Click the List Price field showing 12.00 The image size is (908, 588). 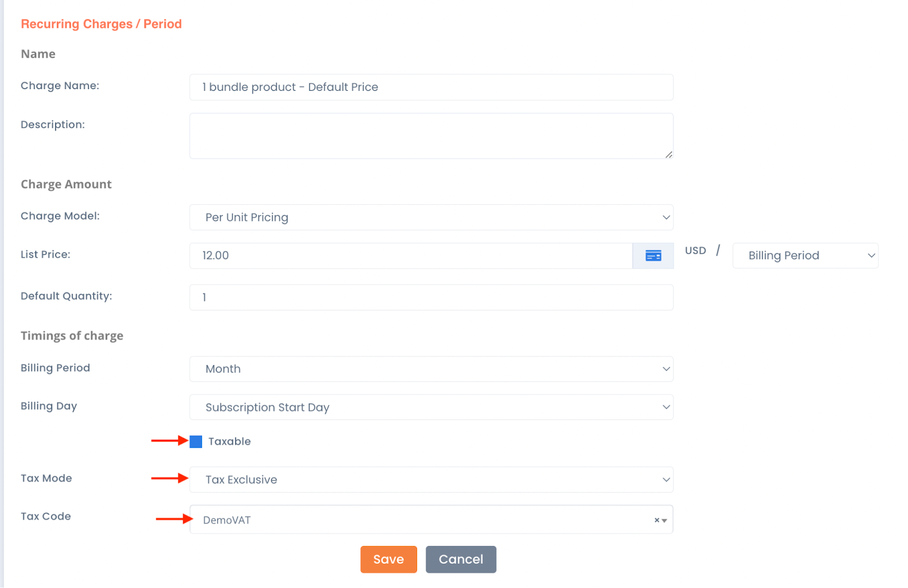tap(411, 256)
